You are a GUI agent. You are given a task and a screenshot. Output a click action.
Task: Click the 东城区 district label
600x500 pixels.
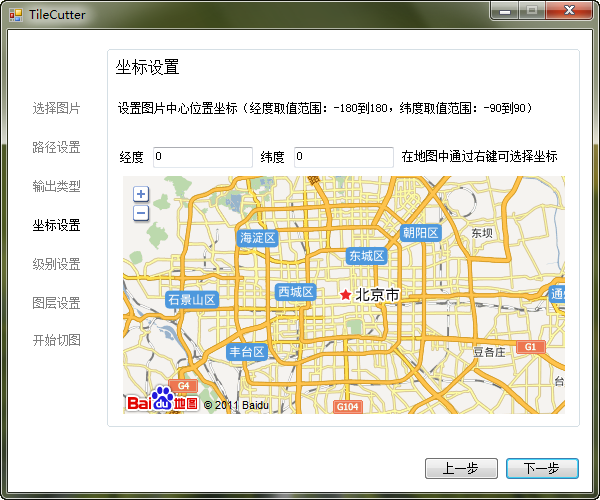(367, 256)
